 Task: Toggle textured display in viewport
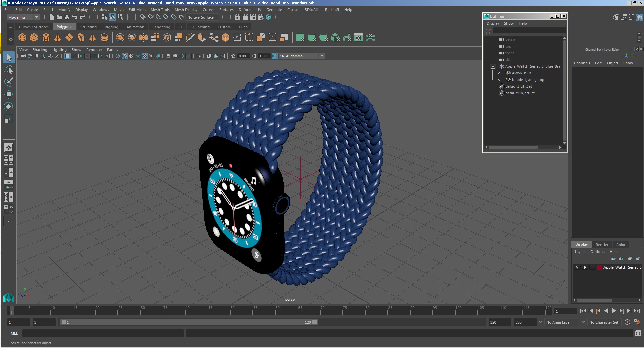[145, 56]
